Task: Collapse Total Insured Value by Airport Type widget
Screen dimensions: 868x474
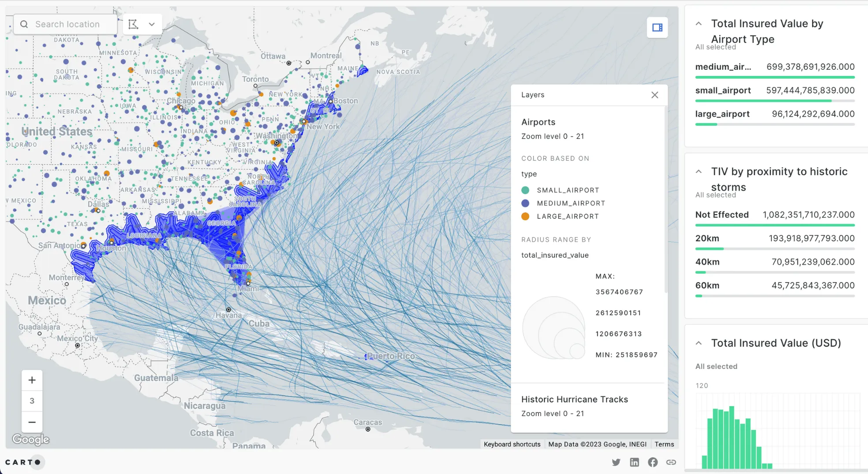Action: click(x=699, y=24)
